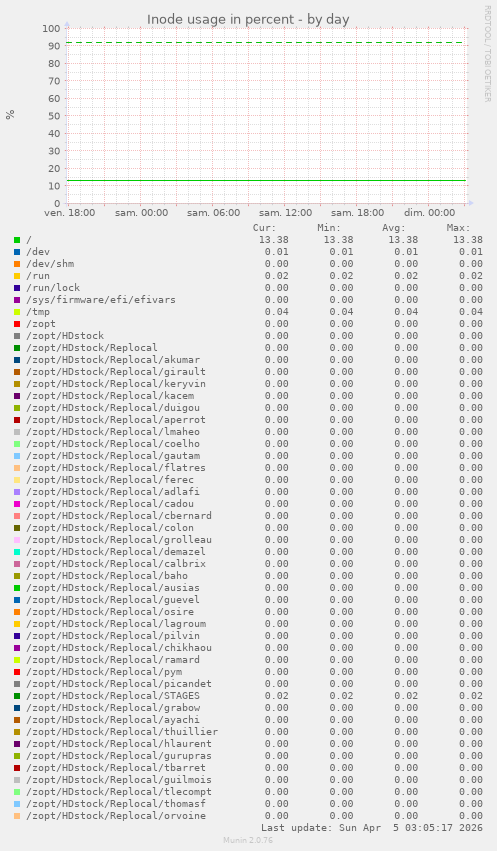Screen dimensions: 497x851
Task: Click the Min: column header
Action: 329,228
